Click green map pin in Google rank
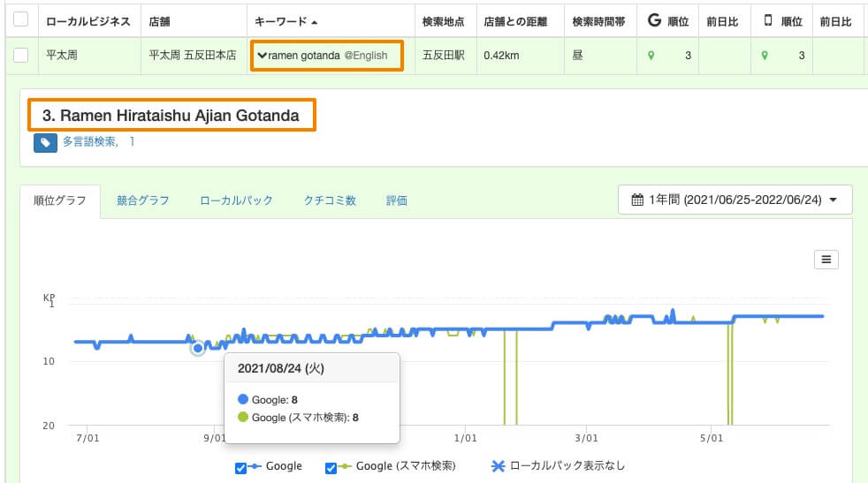The height and width of the screenshot is (483, 868). (651, 56)
